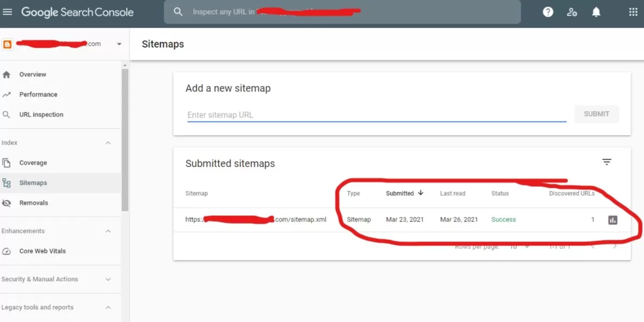644x322 pixels.
Task: Open Core Web Vitals report
Action: (x=42, y=251)
